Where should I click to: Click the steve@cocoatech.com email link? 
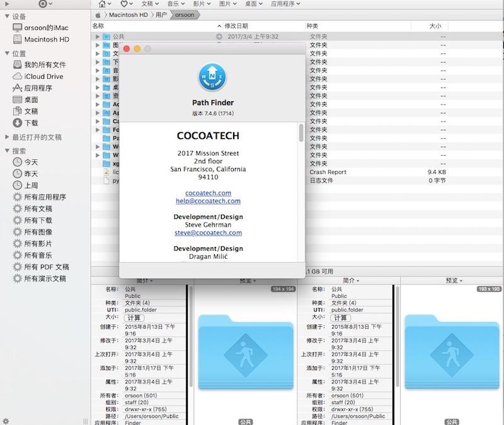pos(209,233)
